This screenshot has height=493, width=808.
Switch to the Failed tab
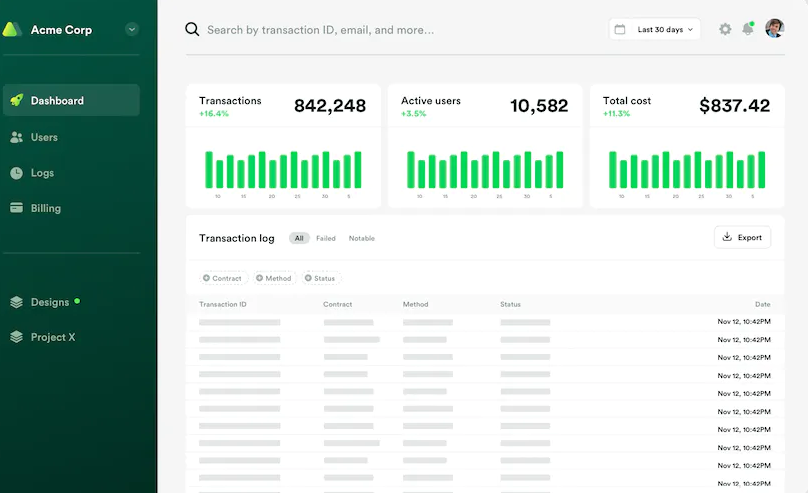coord(326,238)
